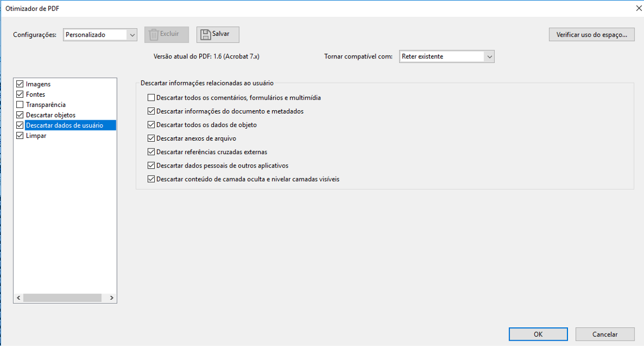This screenshot has width=644, height=347.
Task: Toggle Descartar conteúdo de camada oculta option
Action: [x=151, y=179]
